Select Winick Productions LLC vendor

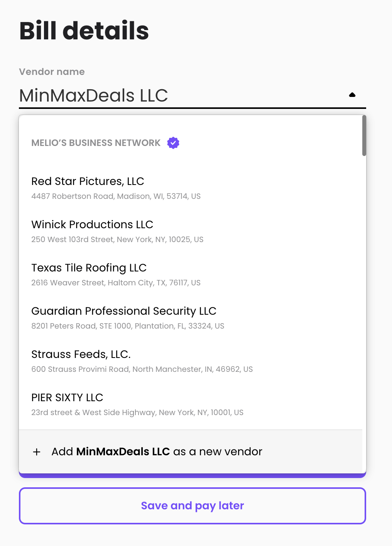191,231
